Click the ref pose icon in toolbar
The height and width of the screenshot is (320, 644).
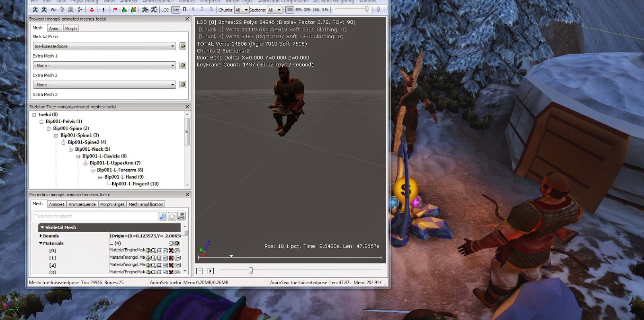[71, 10]
